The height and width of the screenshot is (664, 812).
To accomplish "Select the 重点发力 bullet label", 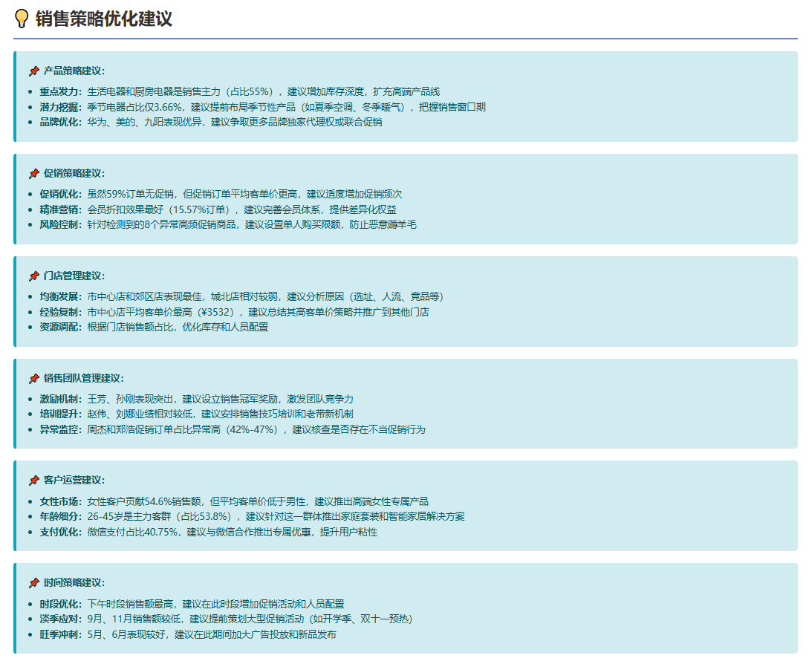I will point(61,91).
